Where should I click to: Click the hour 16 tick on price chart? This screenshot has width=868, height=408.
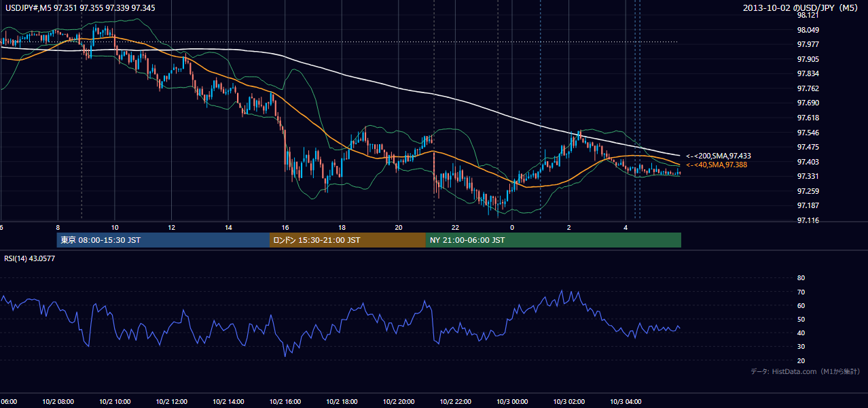point(285,228)
